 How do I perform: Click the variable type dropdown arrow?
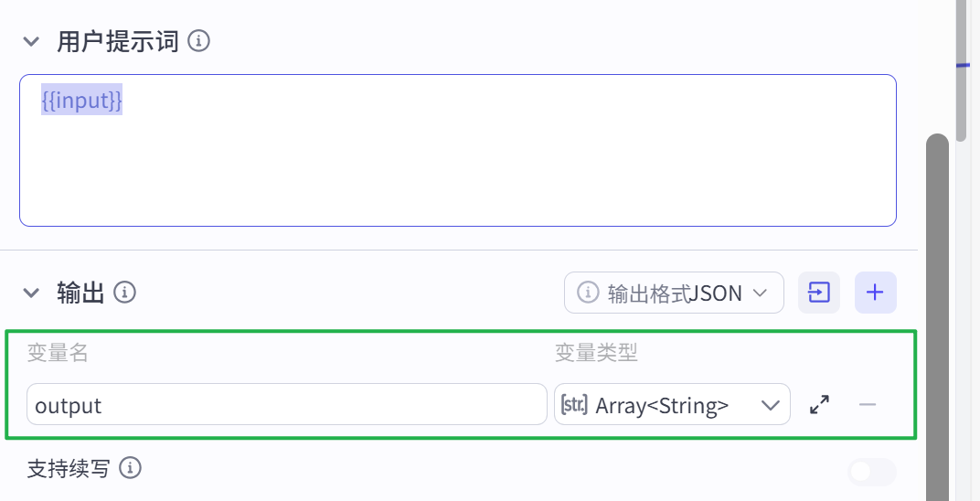(771, 405)
